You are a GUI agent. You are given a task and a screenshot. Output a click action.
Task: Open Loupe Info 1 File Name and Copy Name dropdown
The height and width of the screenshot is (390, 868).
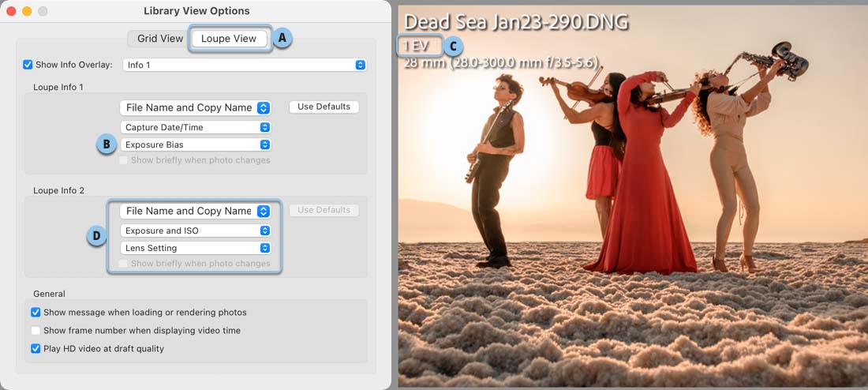coord(196,107)
